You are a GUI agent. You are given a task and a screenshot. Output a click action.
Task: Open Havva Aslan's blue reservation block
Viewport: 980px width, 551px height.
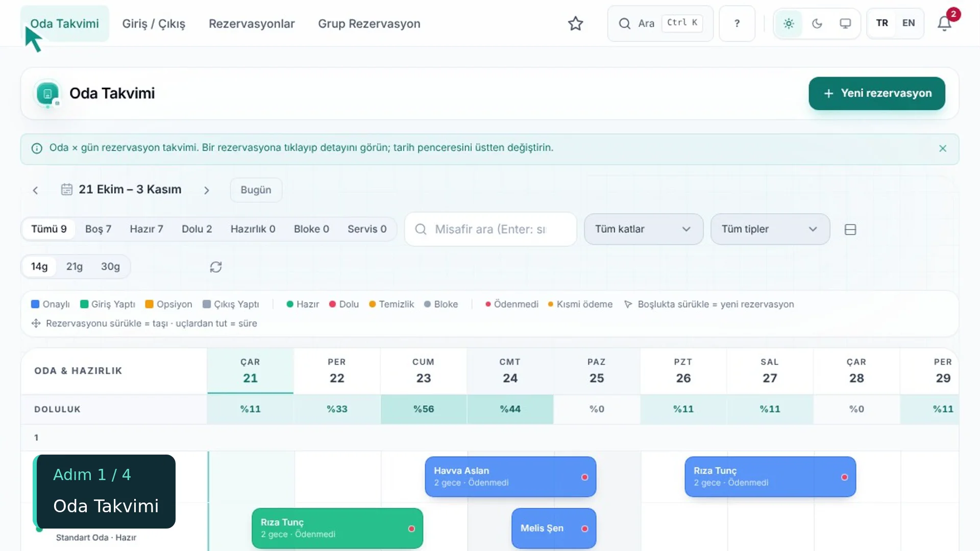[510, 477]
